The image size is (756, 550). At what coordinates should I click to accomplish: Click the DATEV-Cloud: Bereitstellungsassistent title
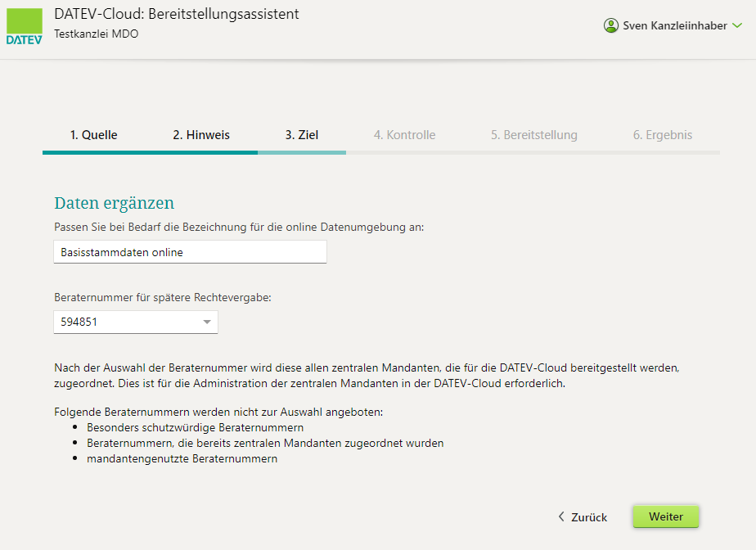(x=177, y=14)
